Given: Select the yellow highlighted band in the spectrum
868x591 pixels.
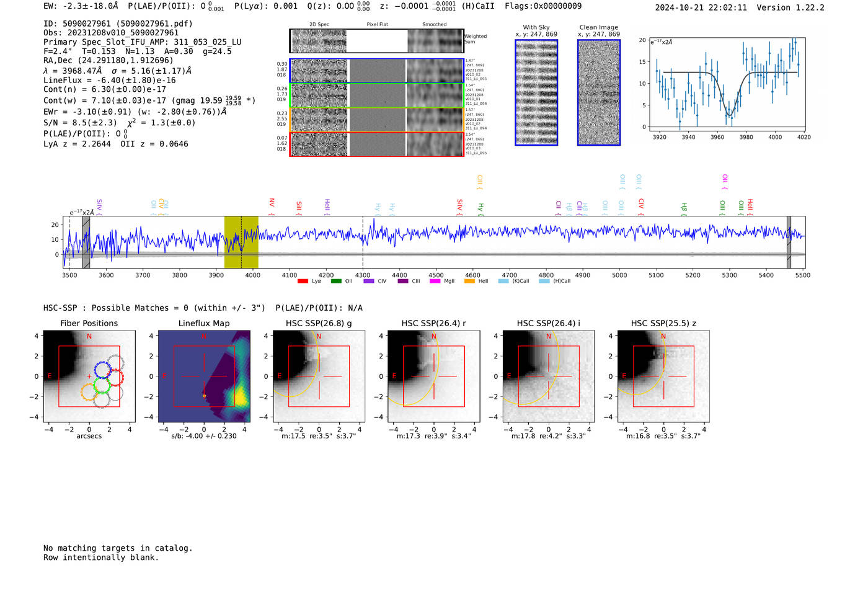Looking at the screenshot, I should pyautogui.click(x=241, y=242).
